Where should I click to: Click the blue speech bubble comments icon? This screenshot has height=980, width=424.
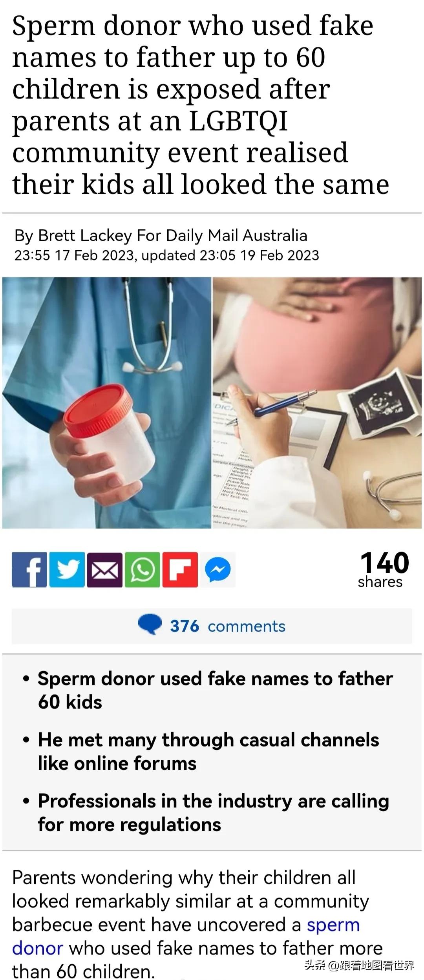click(150, 625)
